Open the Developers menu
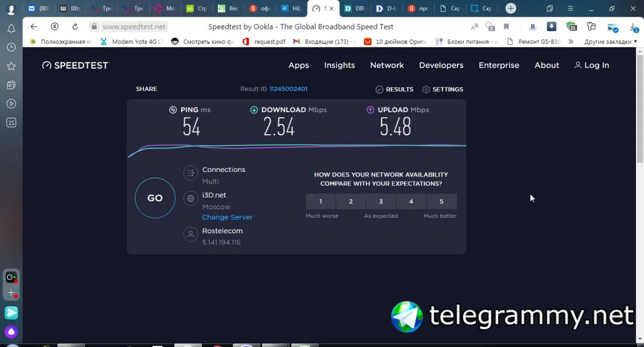 click(441, 65)
